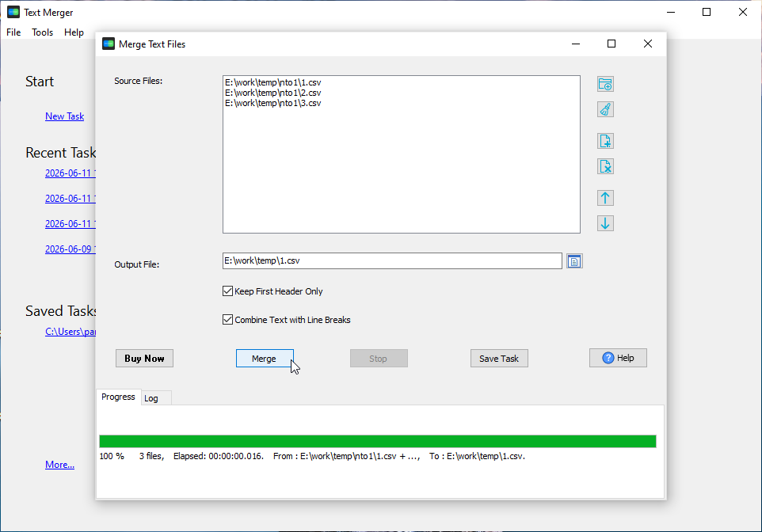Image resolution: width=762 pixels, height=532 pixels.
Task: Click the add file icon
Action: pyautogui.click(x=605, y=141)
